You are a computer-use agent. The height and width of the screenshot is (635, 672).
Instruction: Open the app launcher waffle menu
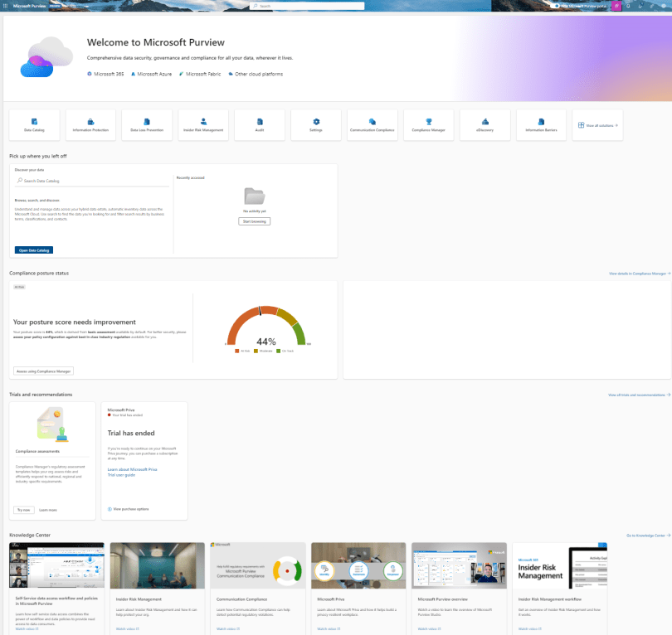tap(6, 5)
